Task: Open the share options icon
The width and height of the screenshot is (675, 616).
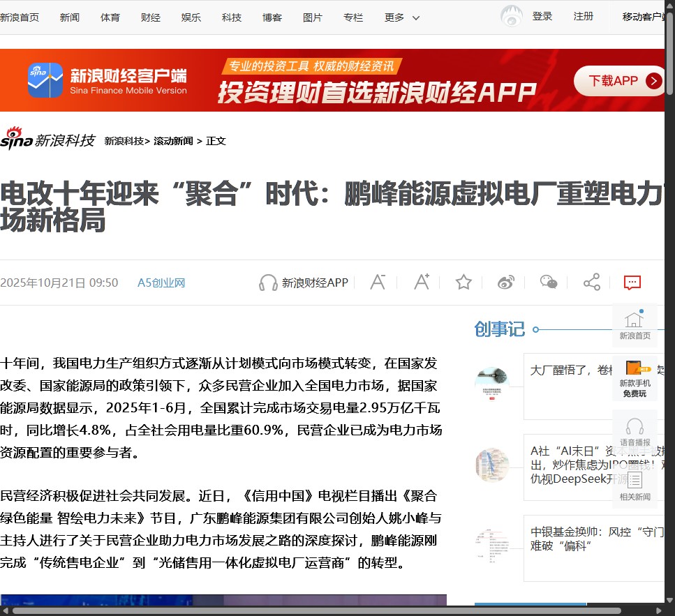Action: tap(592, 283)
